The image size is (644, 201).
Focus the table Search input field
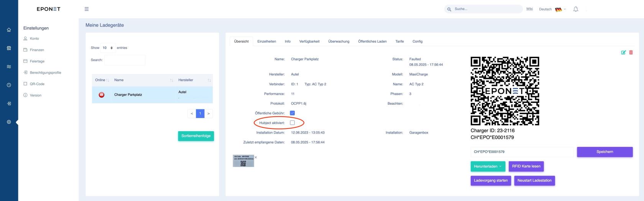(125, 60)
